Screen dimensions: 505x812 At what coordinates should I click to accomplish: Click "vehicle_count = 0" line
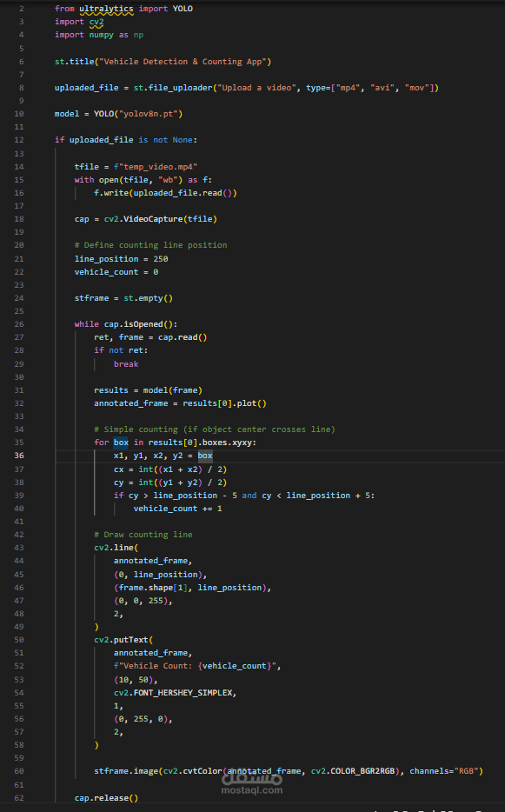[116, 272]
